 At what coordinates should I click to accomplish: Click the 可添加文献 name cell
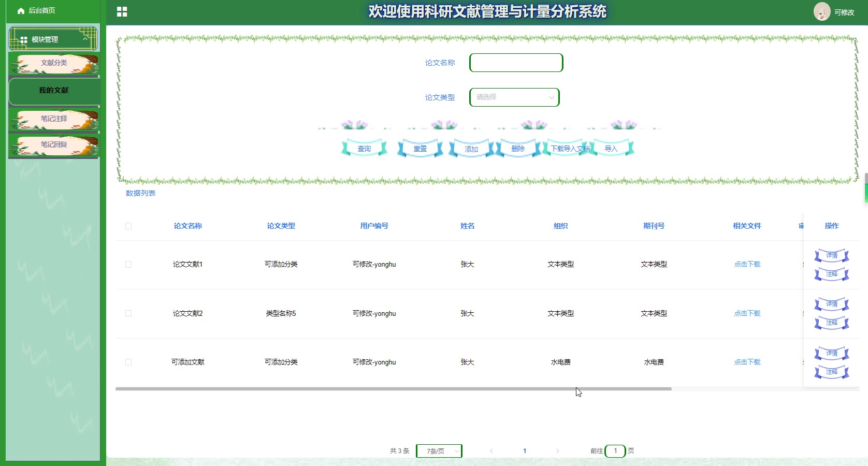point(188,362)
